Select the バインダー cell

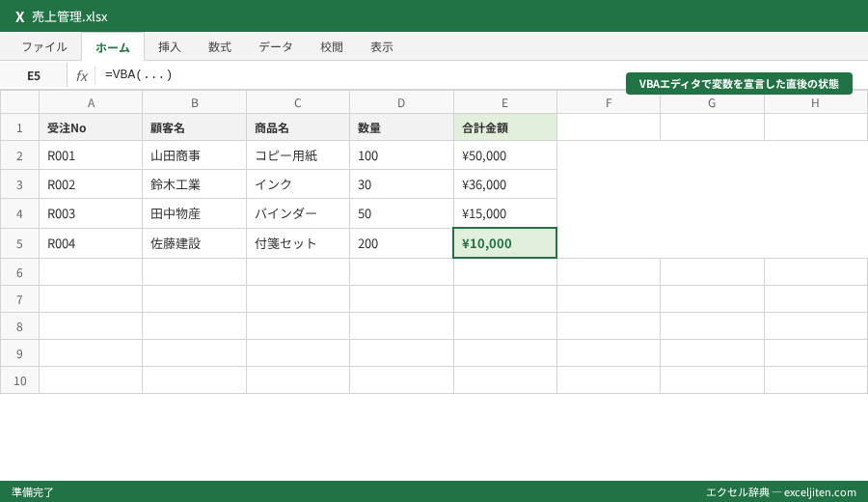pos(298,213)
